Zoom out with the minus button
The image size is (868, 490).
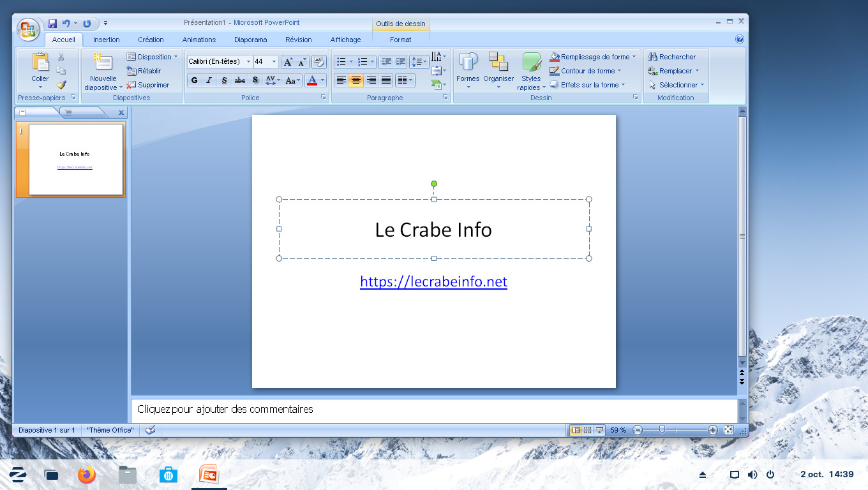[638, 430]
